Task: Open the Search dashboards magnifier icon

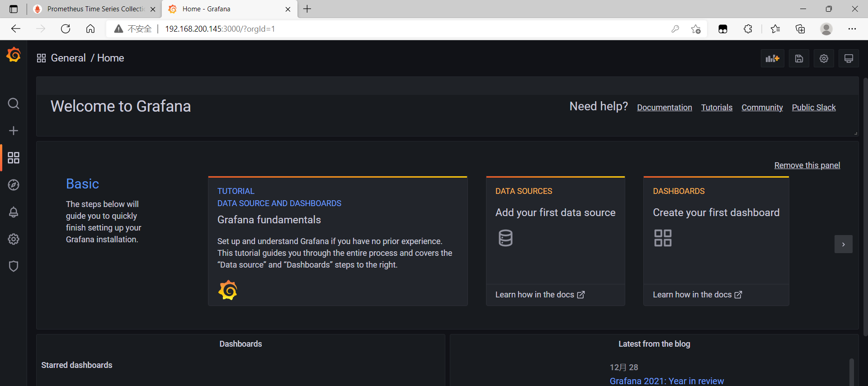Action: [x=14, y=104]
